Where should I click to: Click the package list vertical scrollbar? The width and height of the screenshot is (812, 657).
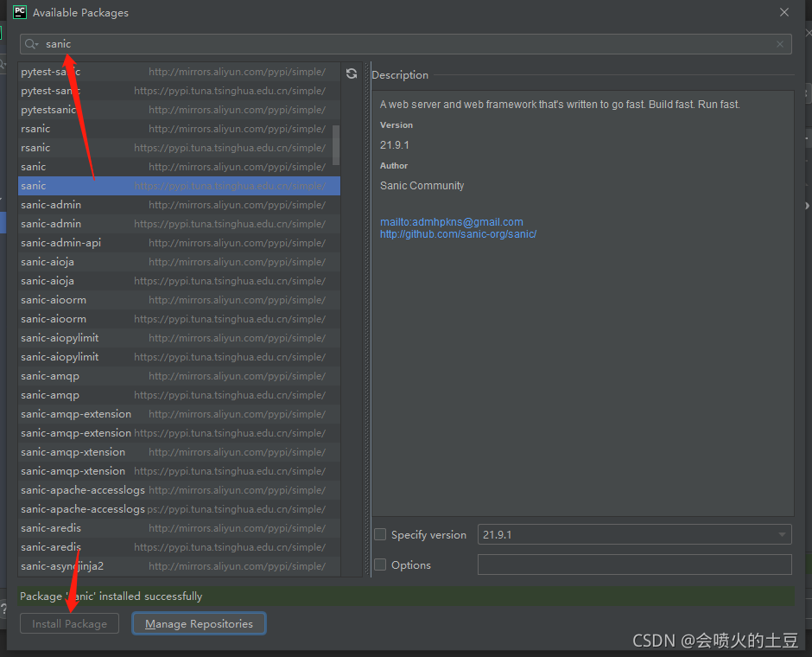coord(336,145)
